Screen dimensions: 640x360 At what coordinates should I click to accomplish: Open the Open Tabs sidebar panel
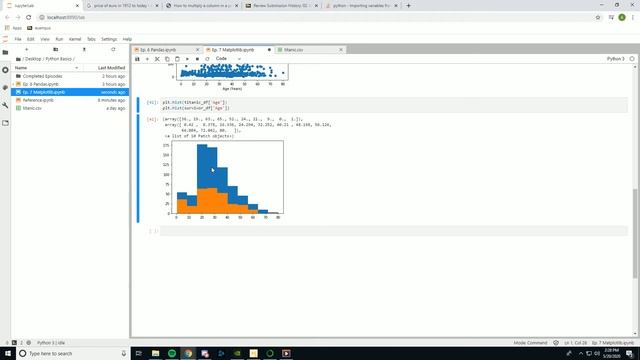pyautogui.click(x=5, y=123)
